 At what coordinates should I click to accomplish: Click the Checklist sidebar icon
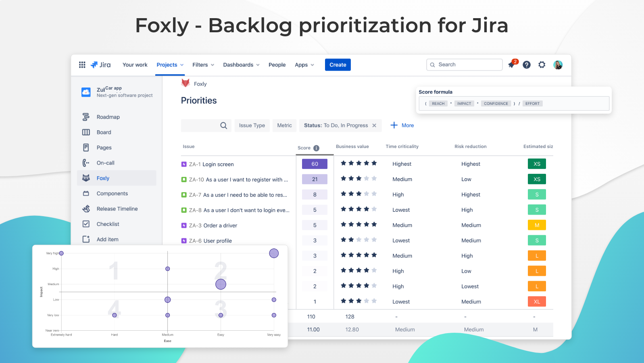click(86, 224)
